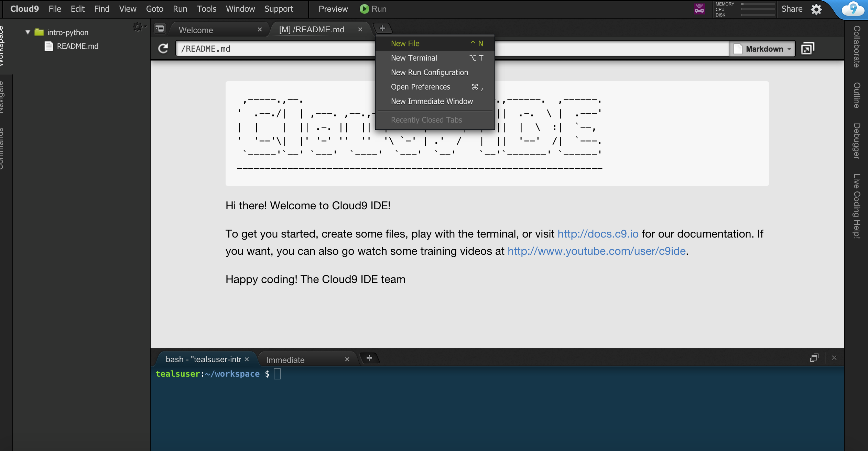Click the tab list icon beside Welcome
The width and height of the screenshot is (868, 451).
[160, 29]
